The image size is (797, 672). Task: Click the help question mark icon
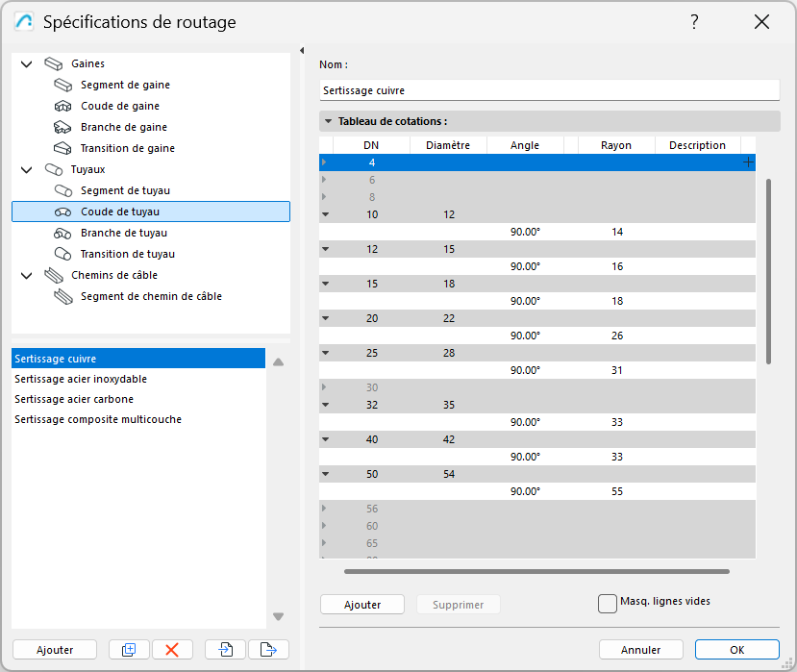tap(694, 22)
